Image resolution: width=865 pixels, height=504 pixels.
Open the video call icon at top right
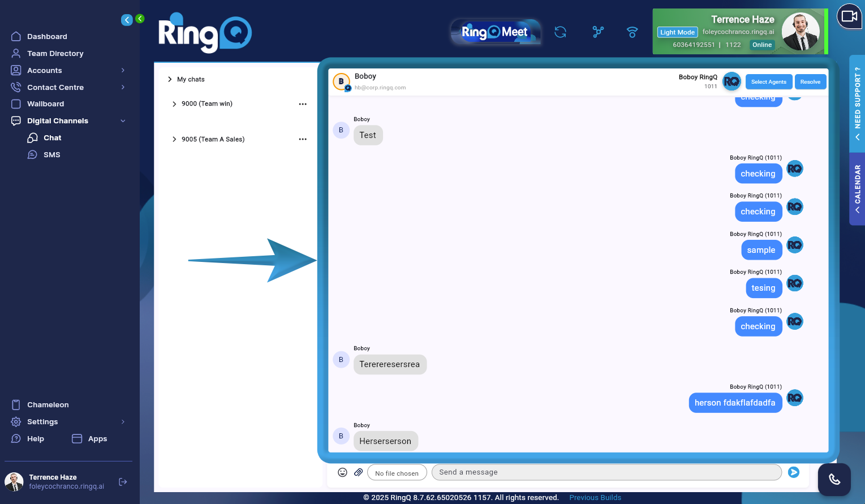(849, 16)
